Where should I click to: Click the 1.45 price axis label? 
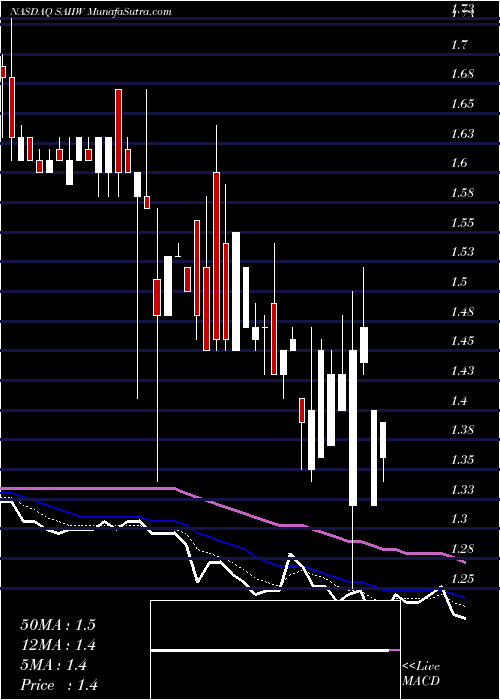(464, 341)
